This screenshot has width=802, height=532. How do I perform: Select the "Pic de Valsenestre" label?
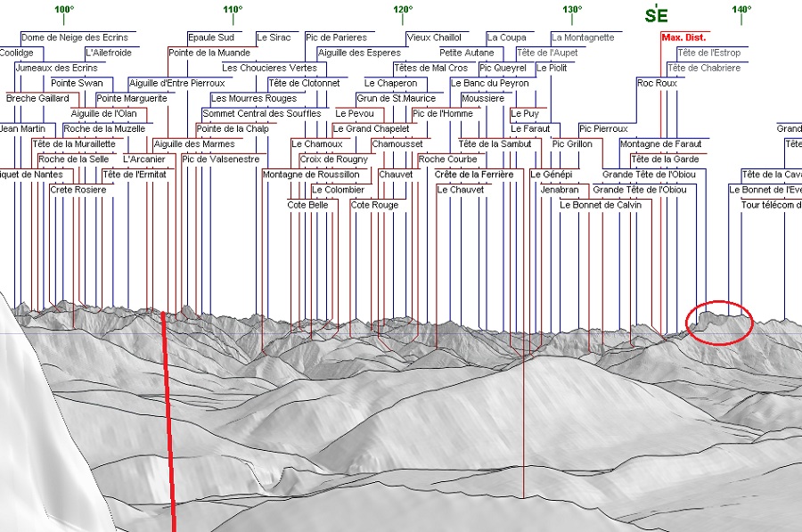[221, 160]
